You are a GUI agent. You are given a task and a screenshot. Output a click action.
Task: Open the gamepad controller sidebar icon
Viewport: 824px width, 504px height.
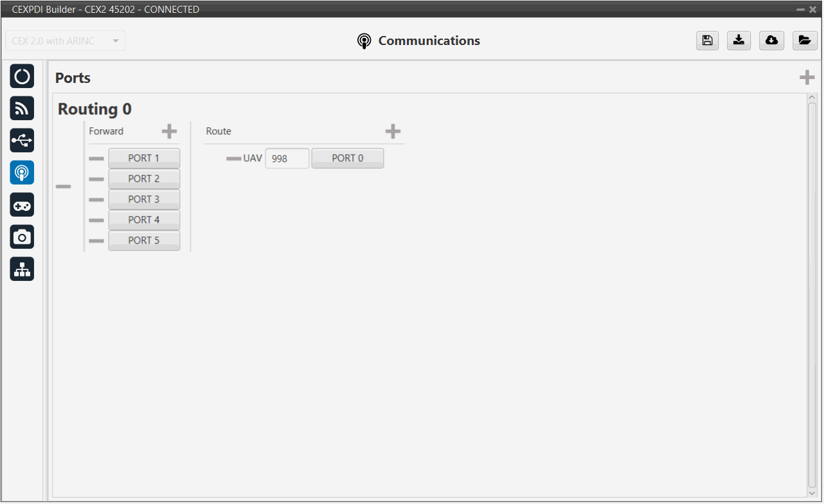point(22,205)
